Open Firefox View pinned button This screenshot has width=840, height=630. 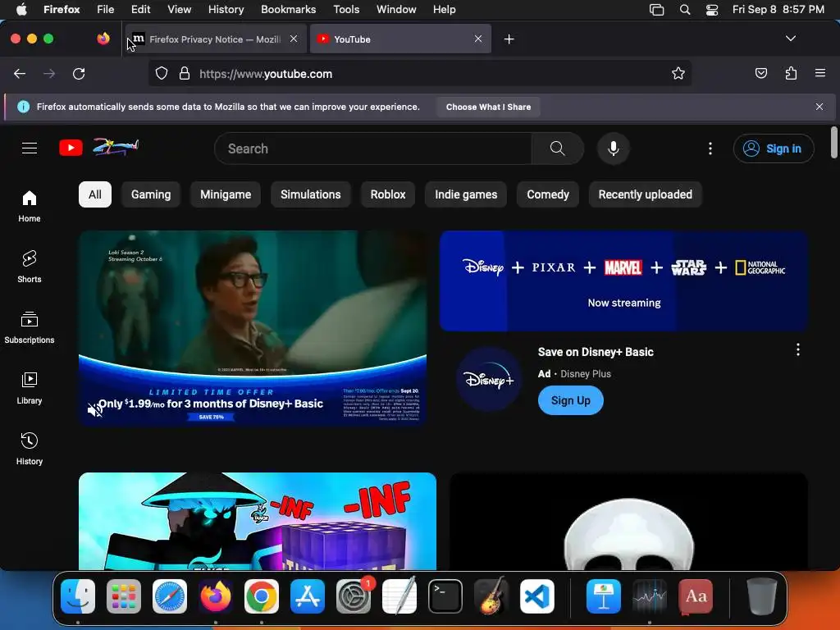(x=103, y=39)
